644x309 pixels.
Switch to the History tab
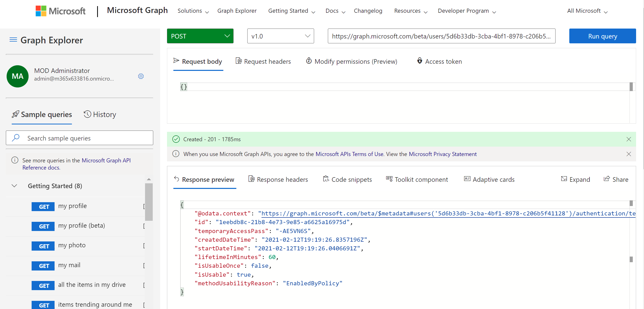(100, 114)
